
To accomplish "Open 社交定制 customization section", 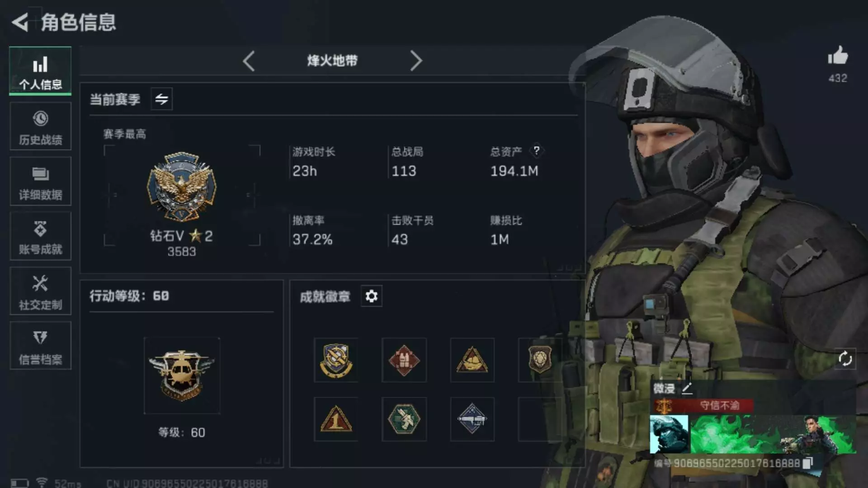I will (40, 291).
